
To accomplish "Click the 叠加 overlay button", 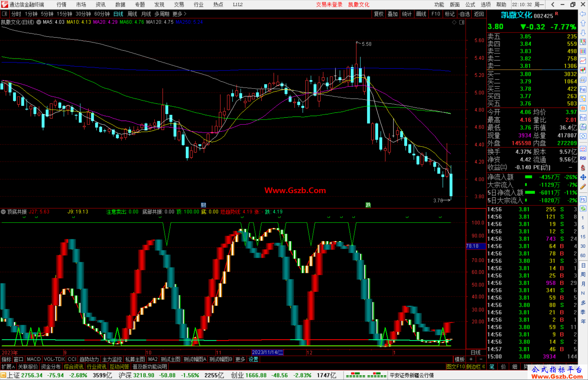I will click(393, 14).
